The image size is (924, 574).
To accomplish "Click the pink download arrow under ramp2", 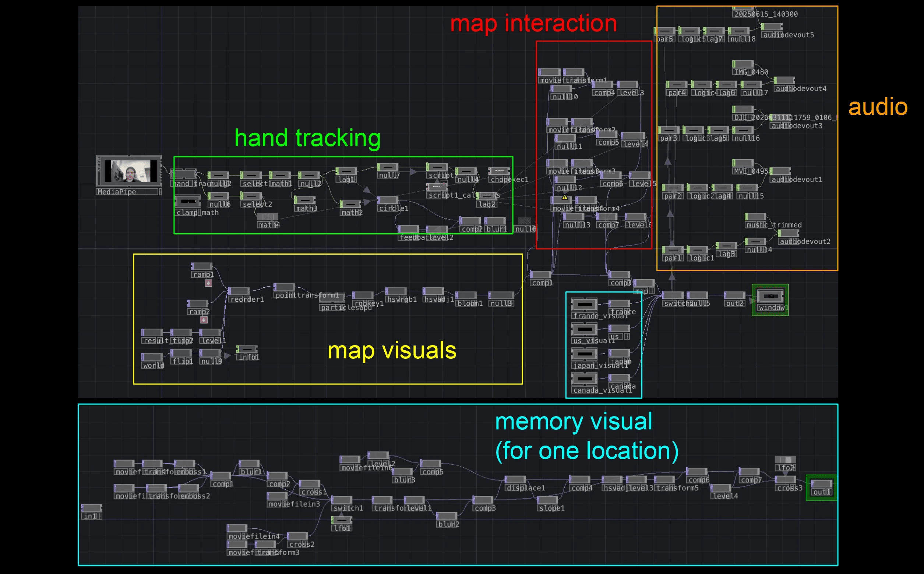I will coord(204,320).
